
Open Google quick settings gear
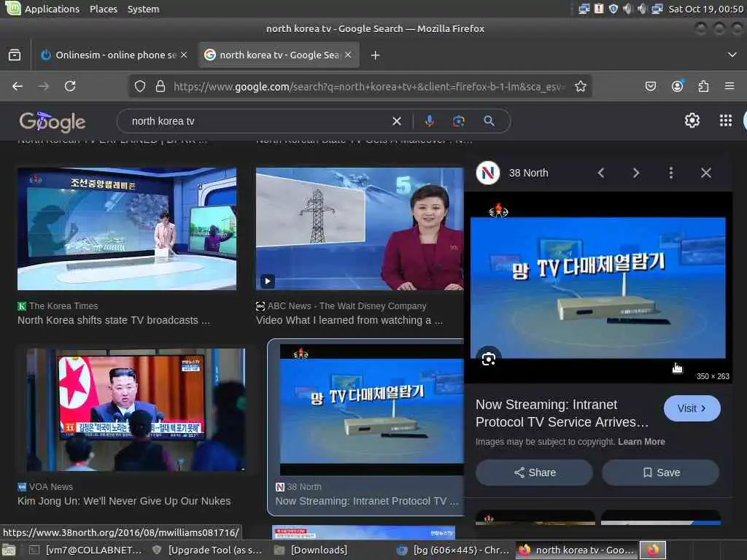coord(692,120)
